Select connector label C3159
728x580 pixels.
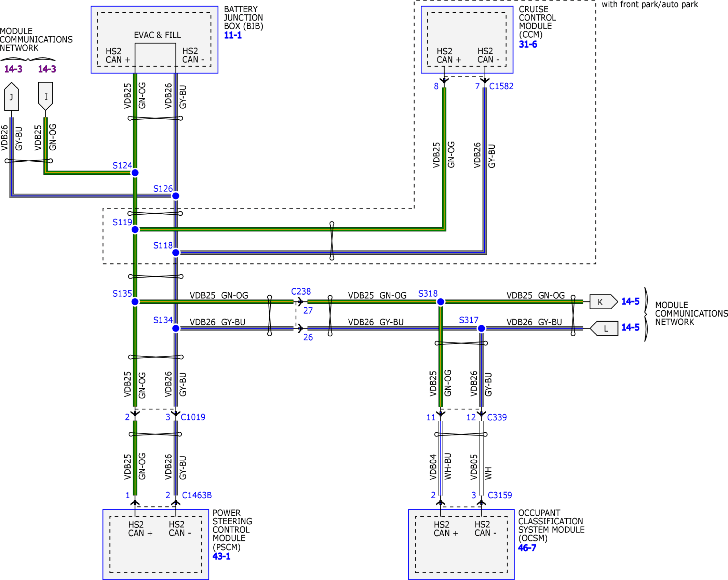coord(500,495)
